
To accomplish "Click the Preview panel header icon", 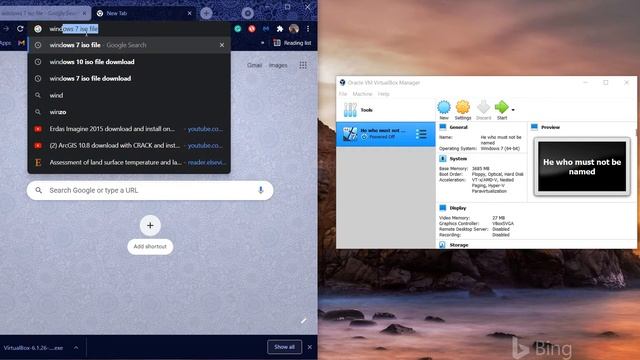I will point(534,127).
